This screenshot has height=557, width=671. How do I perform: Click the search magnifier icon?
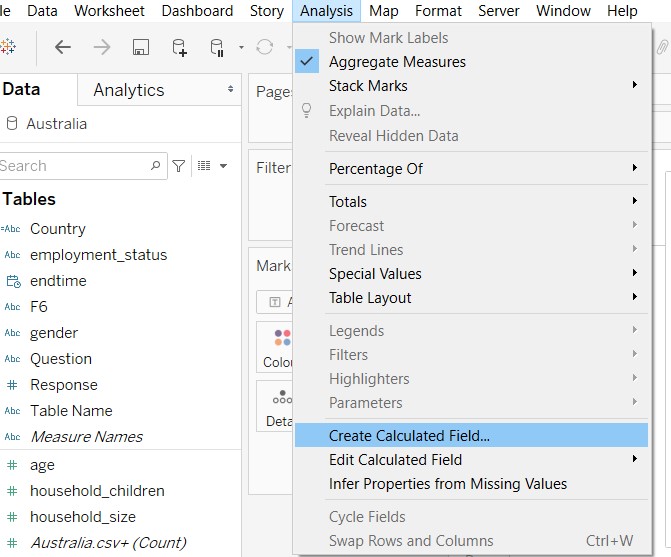tap(155, 165)
